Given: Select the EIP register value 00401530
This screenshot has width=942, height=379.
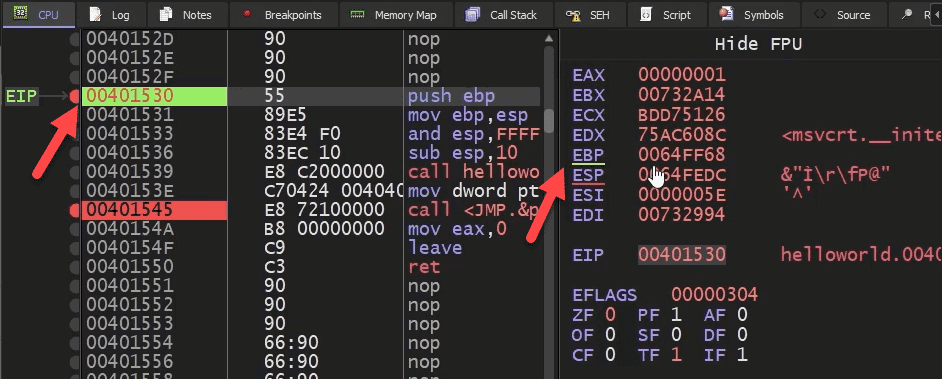Looking at the screenshot, I should coord(682,255).
